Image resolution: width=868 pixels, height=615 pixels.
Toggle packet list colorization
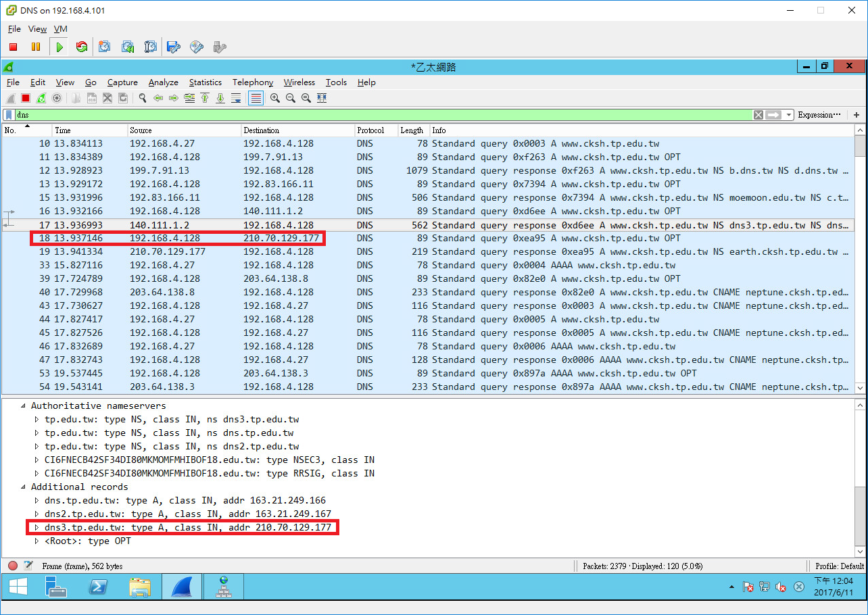256,98
